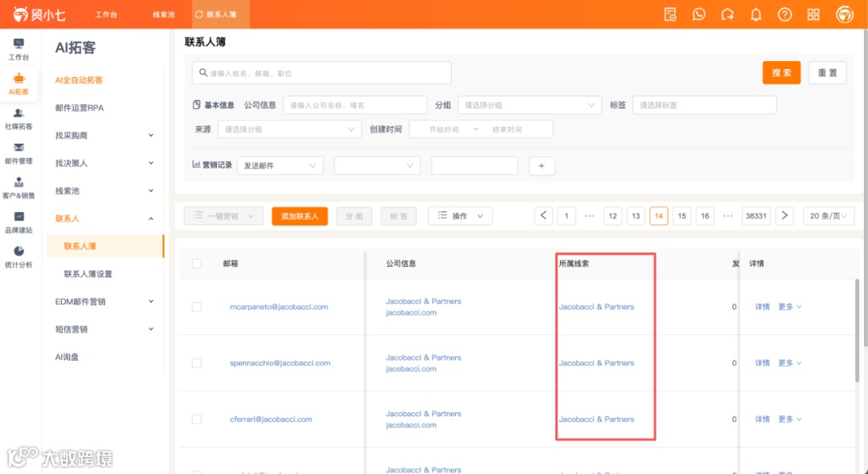This screenshot has width=868, height=474.
Task: Check the spennacchio@jacobacci.com row
Action: click(x=197, y=363)
